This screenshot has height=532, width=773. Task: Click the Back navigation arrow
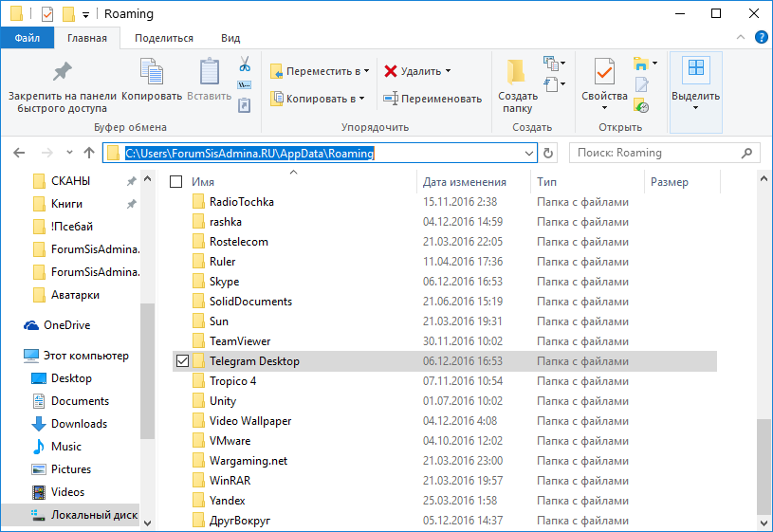(x=19, y=153)
